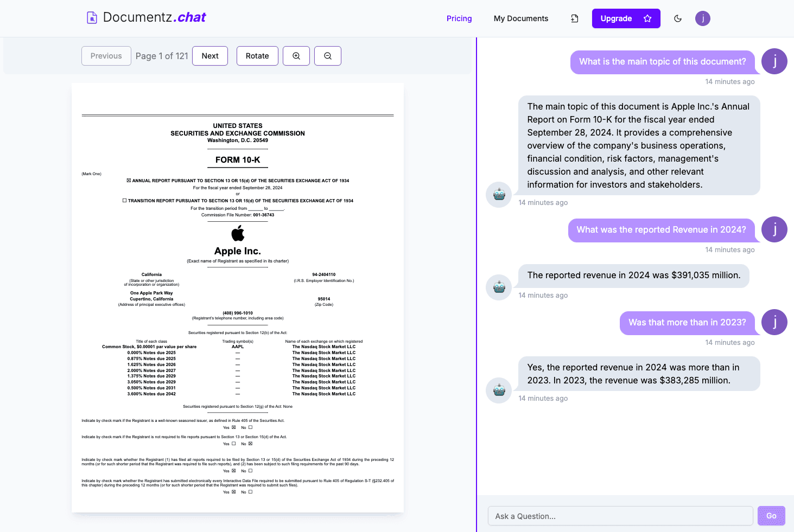Image resolution: width=794 pixels, height=532 pixels.
Task: Click the answer mentioning $383,285 million
Action: point(639,374)
